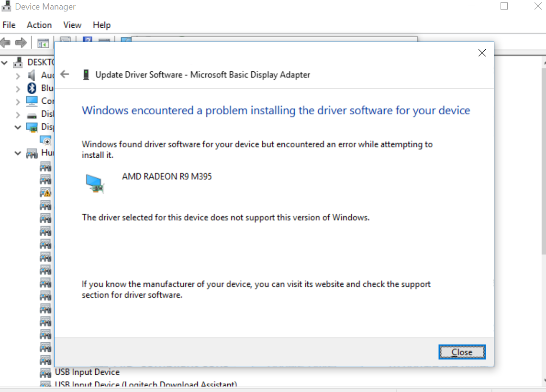The image size is (546, 392).
Task: Click the Device Manager title bar icon
Action: pyautogui.click(x=6, y=6)
